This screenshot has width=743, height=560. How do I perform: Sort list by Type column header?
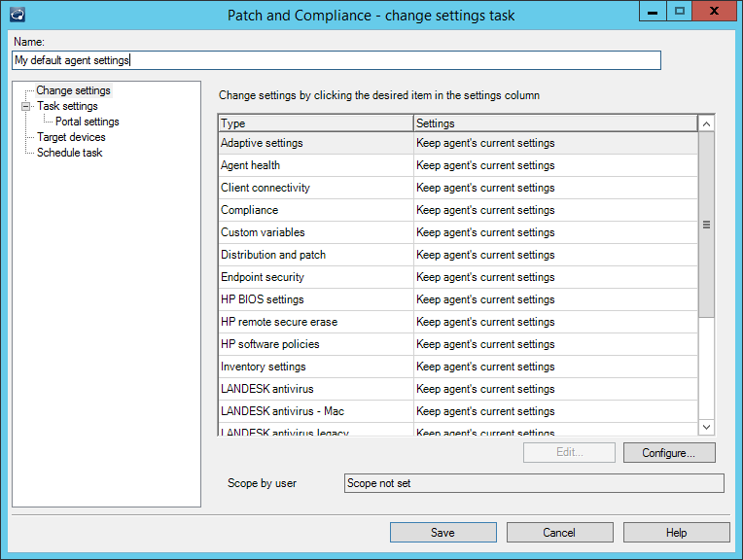pyautogui.click(x=315, y=123)
